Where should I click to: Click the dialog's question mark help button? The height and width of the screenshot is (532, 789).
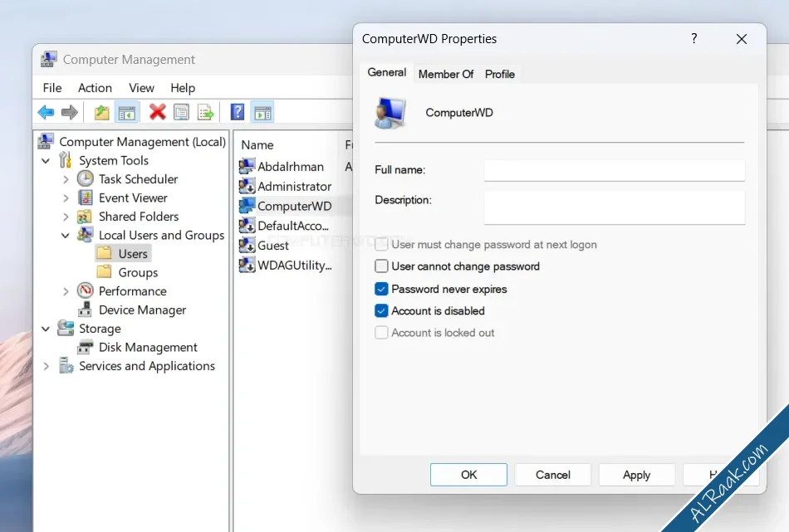point(693,39)
